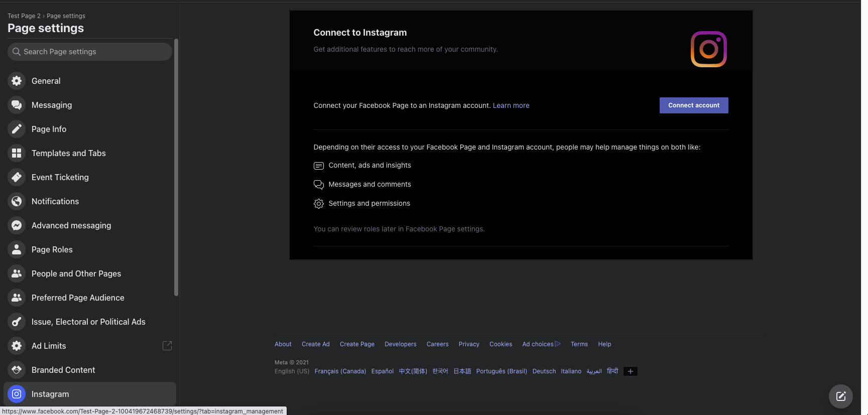Screen dimensions: 868x415
Task: Click the external link icon beside Ad Limits
Action: (167, 346)
